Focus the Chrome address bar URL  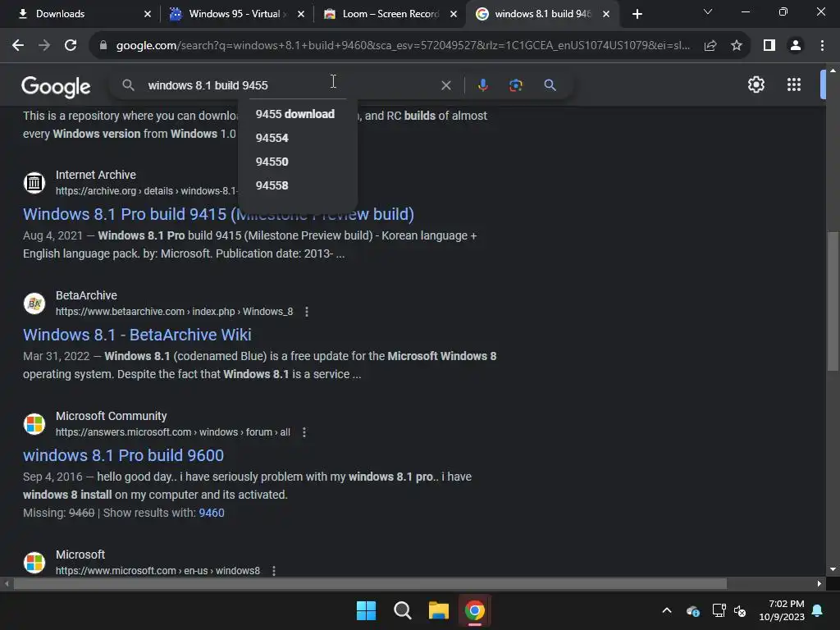403,46
